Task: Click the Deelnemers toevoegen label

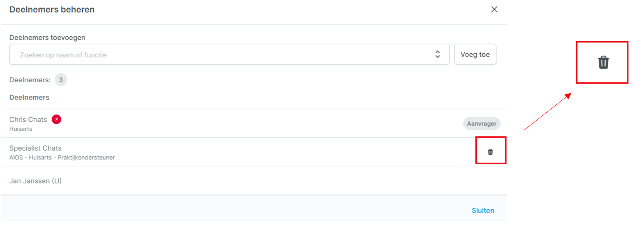Action: 47,37
